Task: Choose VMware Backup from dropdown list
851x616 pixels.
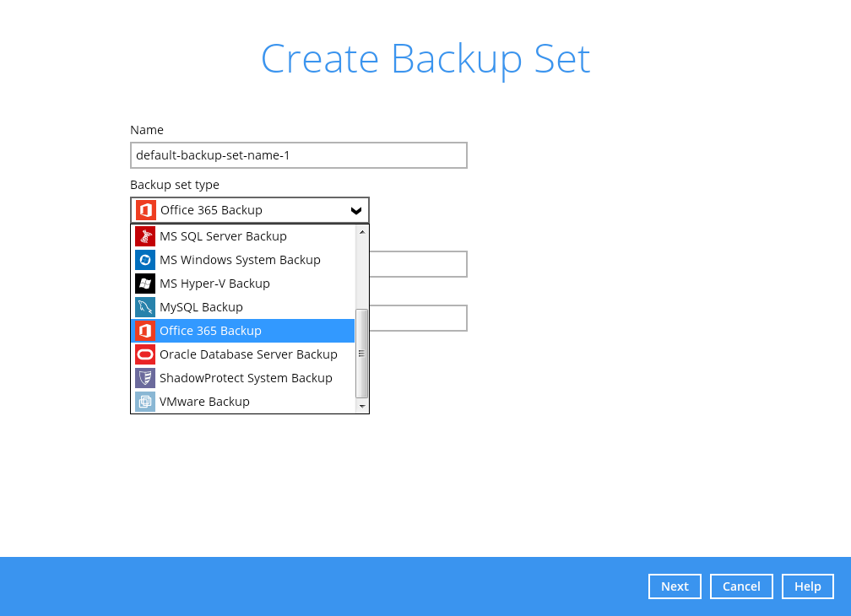Action: (242, 402)
